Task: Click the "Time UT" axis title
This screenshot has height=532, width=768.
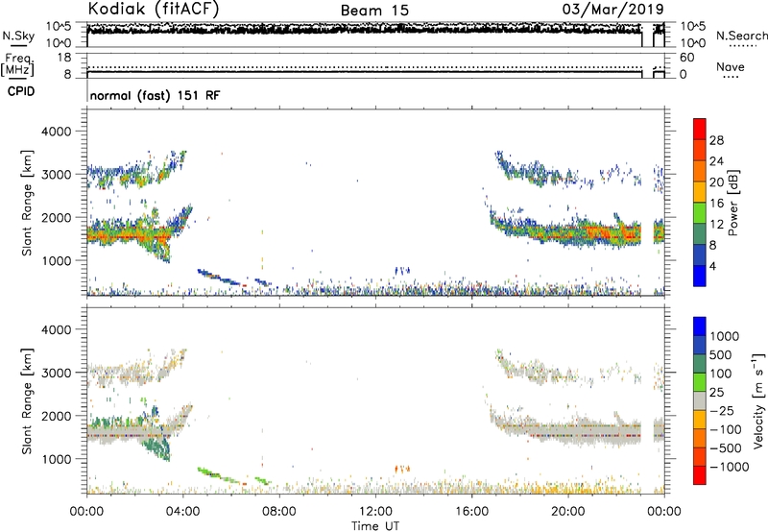Action: pyautogui.click(x=375, y=526)
